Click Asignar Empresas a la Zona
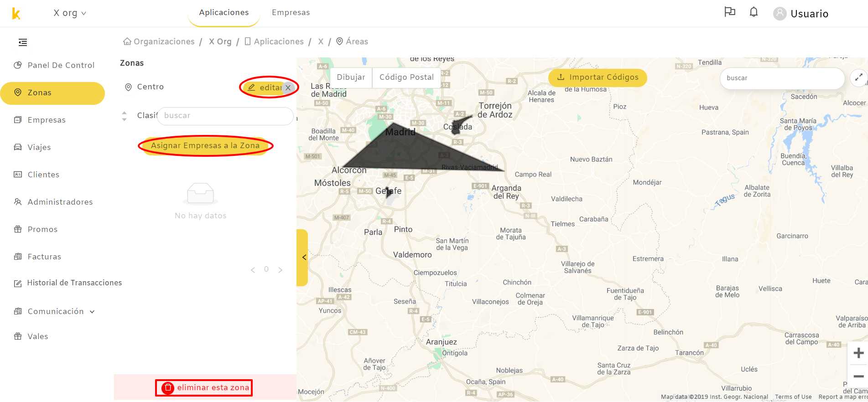868x402 pixels. 205,146
